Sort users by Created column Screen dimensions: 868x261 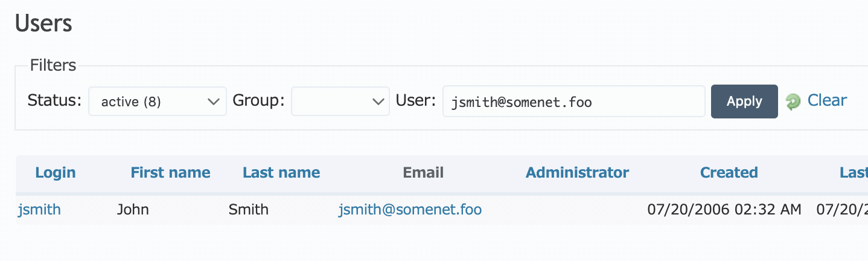click(729, 173)
